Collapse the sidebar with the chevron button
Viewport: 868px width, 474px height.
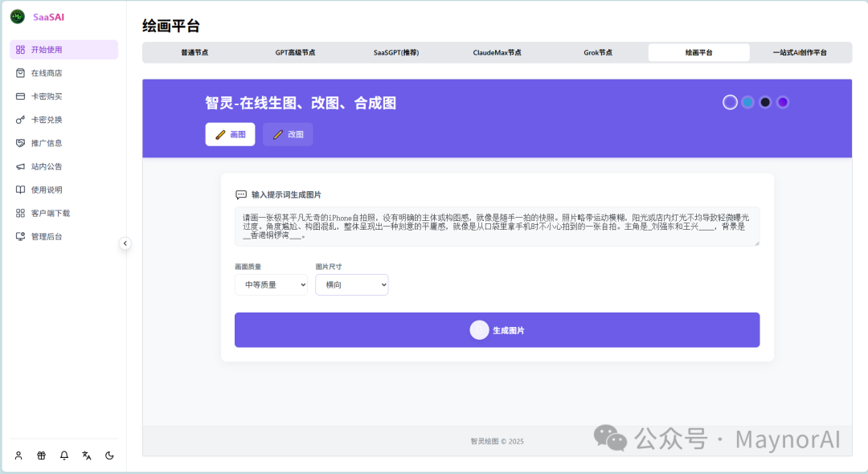[125, 243]
